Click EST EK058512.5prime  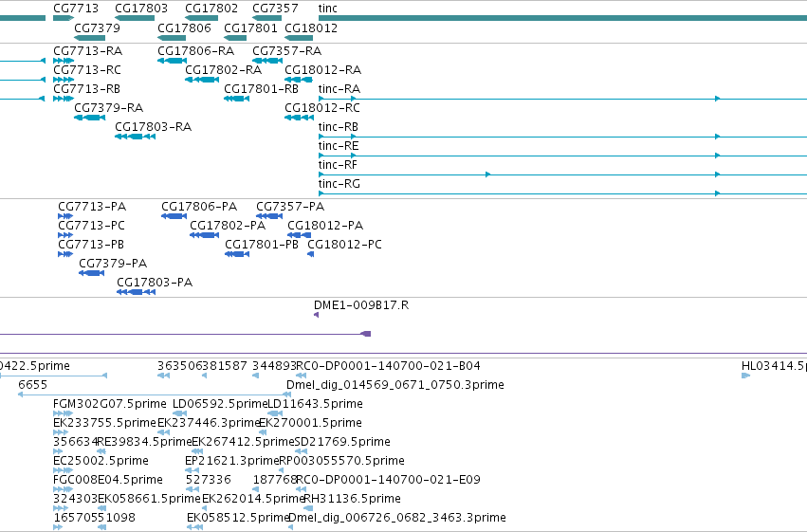pyautogui.click(x=238, y=518)
